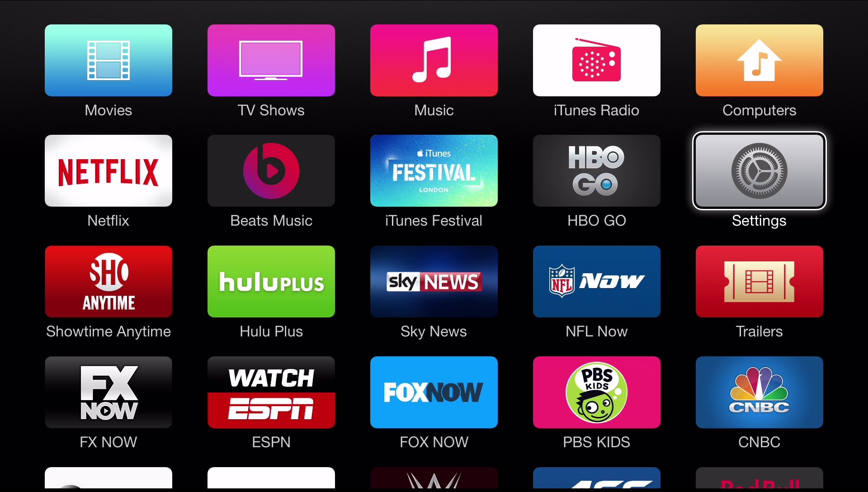
Task: Open Hulu Plus app
Action: [x=272, y=281]
